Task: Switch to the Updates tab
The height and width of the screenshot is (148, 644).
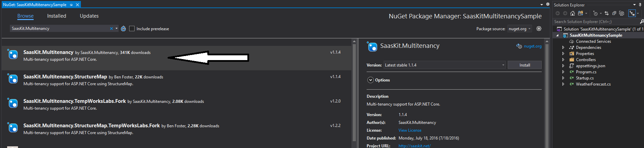Action: (89, 16)
